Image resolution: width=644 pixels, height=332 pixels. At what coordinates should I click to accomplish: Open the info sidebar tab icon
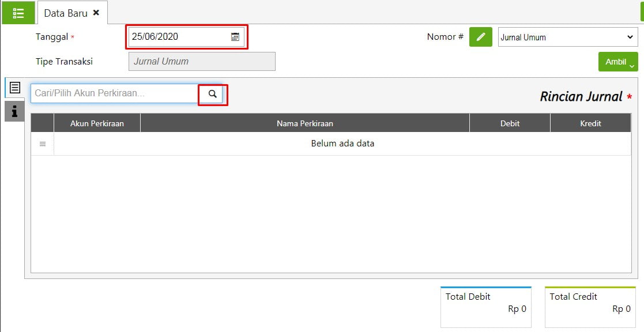coord(14,111)
